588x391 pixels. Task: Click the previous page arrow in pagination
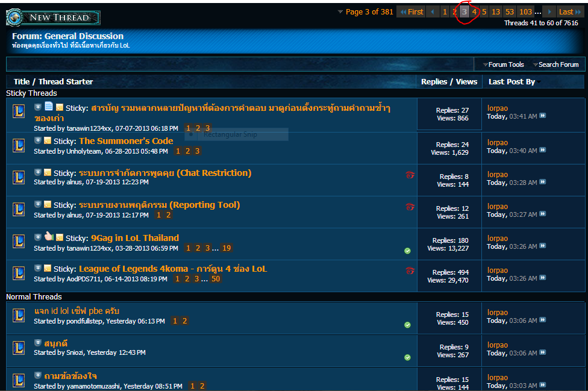pyautogui.click(x=433, y=12)
